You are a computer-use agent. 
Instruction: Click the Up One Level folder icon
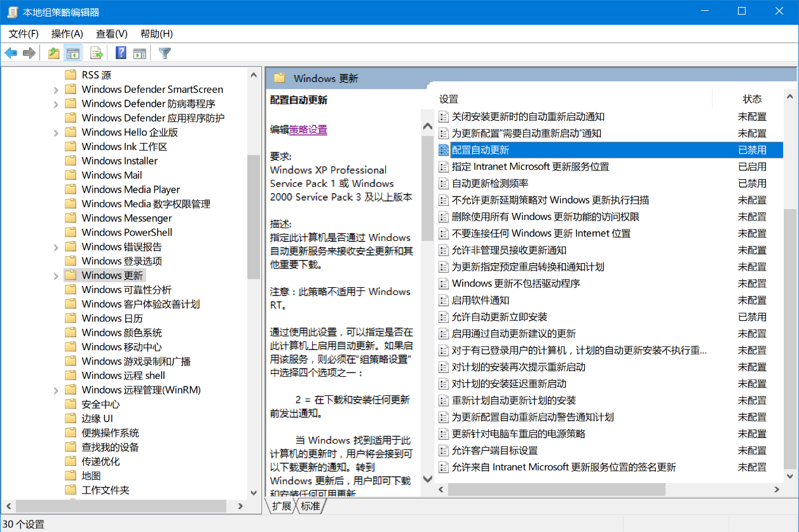pos(54,53)
